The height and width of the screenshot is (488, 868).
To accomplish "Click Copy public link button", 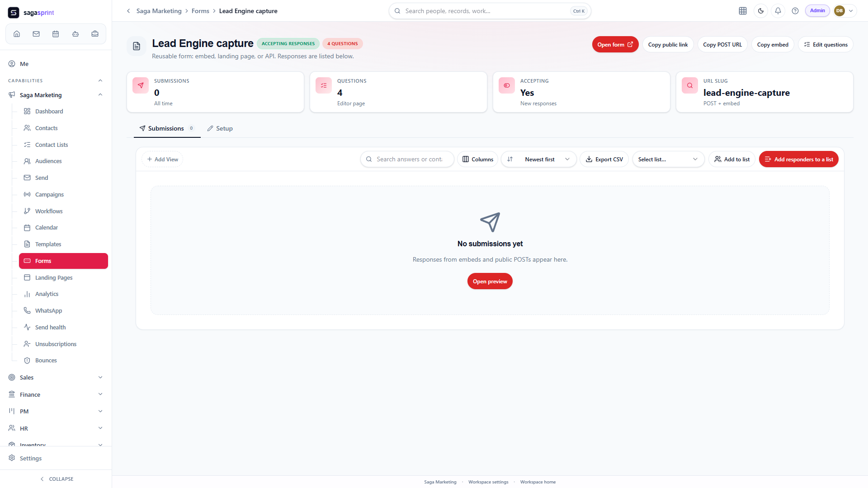I will point(668,44).
